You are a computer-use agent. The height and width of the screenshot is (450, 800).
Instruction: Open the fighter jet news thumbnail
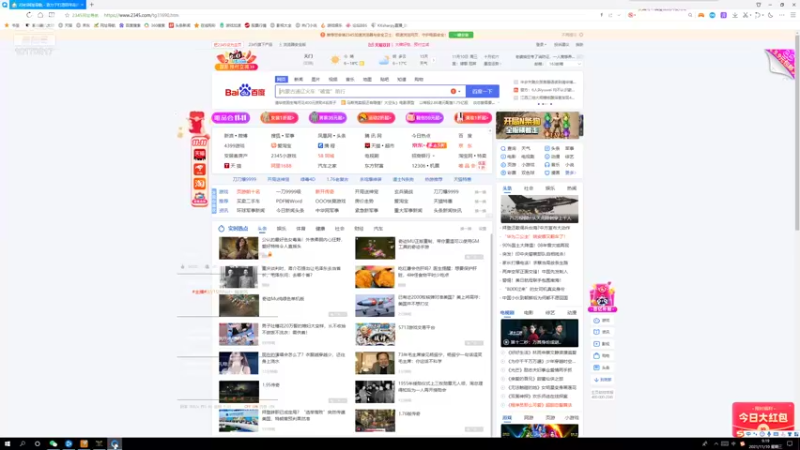(x=539, y=209)
